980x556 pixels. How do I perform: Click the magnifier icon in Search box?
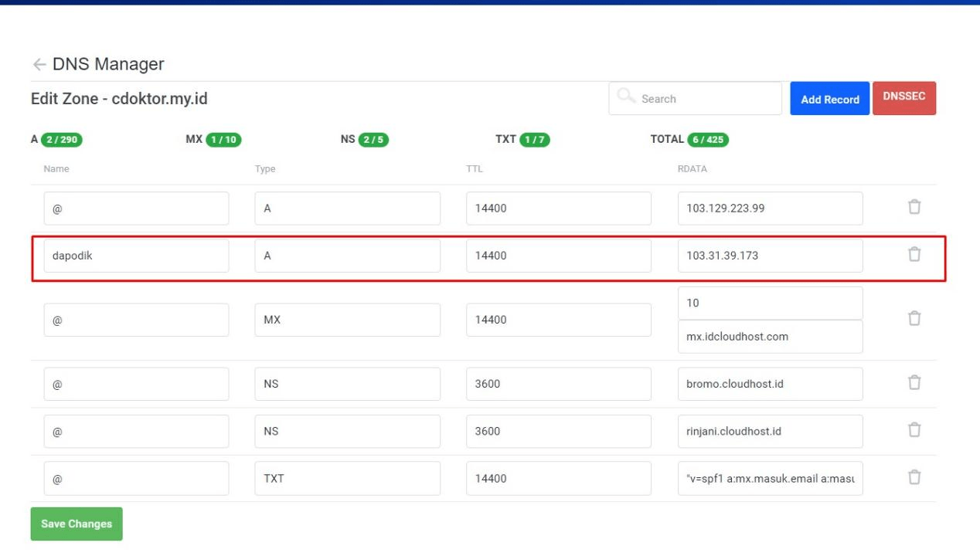(x=627, y=97)
